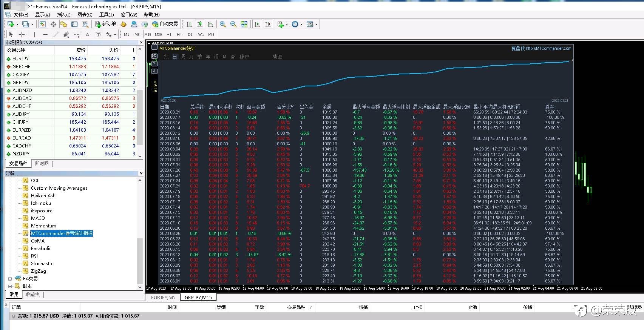Close the Market Watch panel
This screenshot has width=644, height=330.
(x=141, y=43)
